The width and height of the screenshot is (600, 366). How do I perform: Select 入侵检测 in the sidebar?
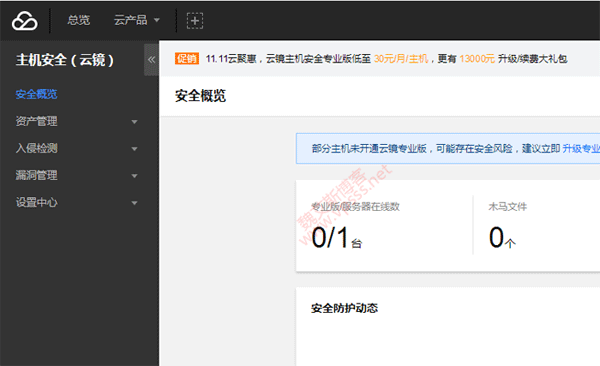coord(36,148)
